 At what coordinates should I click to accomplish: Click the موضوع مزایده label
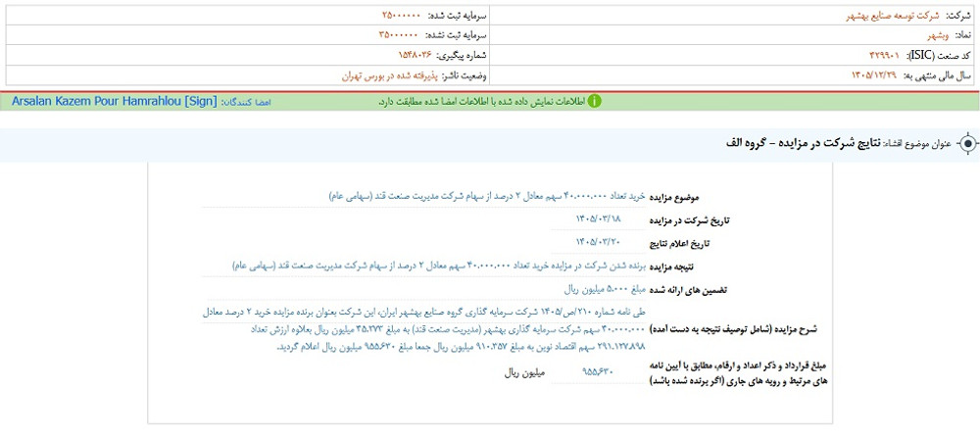click(675, 197)
